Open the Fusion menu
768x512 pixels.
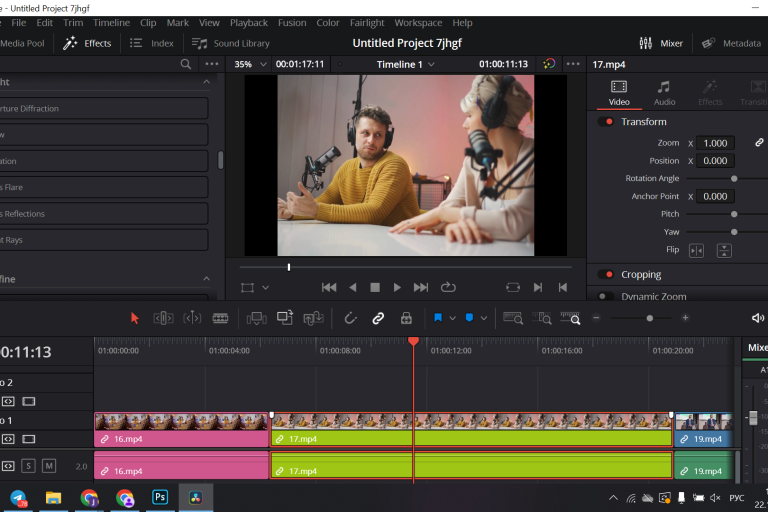(292, 23)
